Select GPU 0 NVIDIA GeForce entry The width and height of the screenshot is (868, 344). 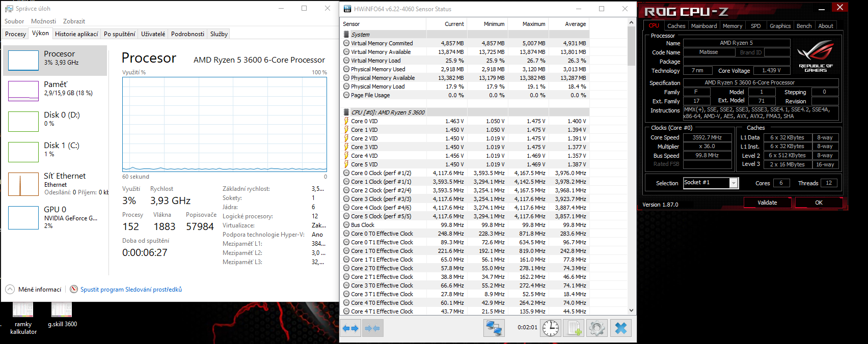pos(55,217)
